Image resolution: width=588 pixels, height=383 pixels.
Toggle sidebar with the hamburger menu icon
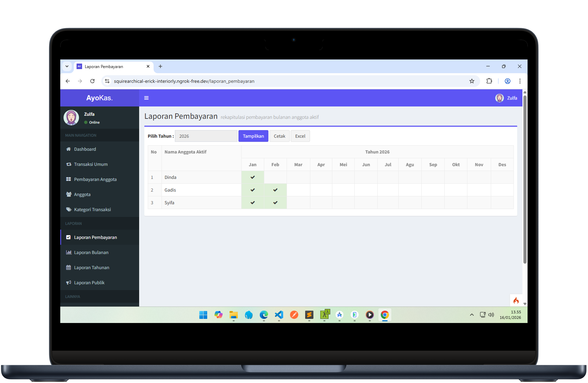146,98
